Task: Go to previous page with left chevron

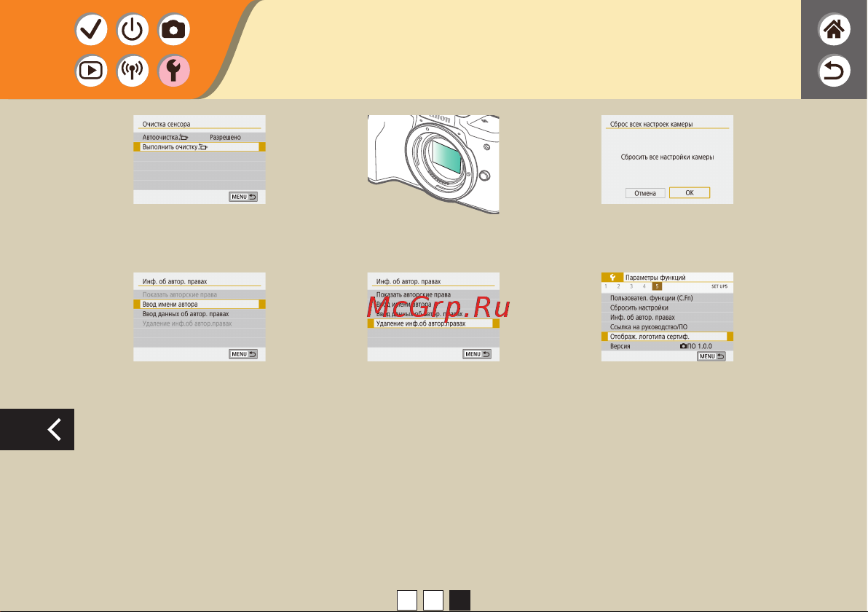Action: coord(37,429)
